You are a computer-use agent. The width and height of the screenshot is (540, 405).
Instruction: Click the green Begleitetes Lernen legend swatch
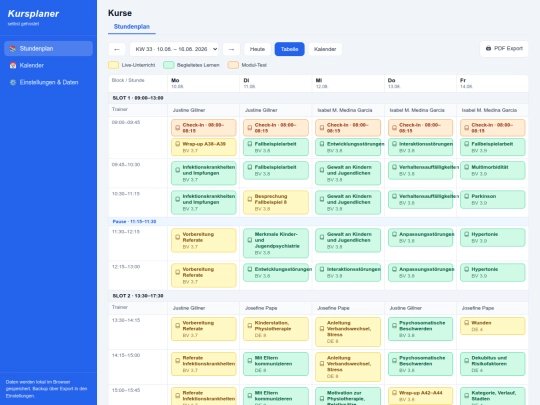coord(168,65)
